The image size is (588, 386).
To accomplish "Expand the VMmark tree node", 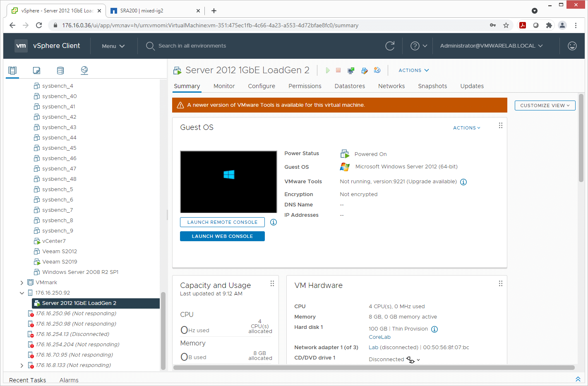I will [x=22, y=283].
